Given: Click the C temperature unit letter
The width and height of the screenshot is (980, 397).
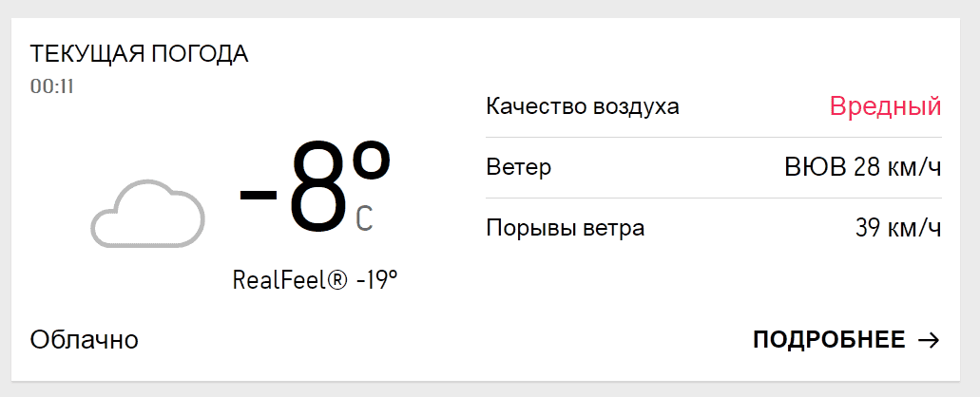Looking at the screenshot, I should click(364, 218).
